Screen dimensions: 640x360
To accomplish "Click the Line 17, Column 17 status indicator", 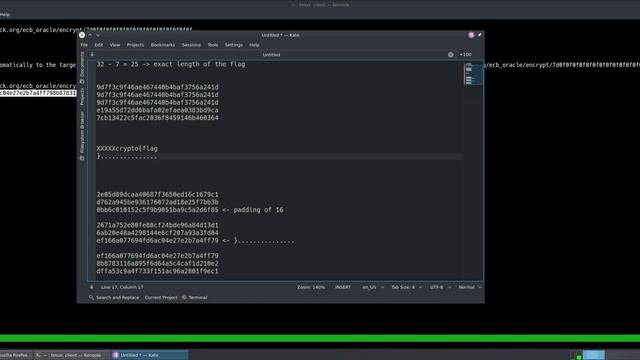I will [x=122, y=287].
